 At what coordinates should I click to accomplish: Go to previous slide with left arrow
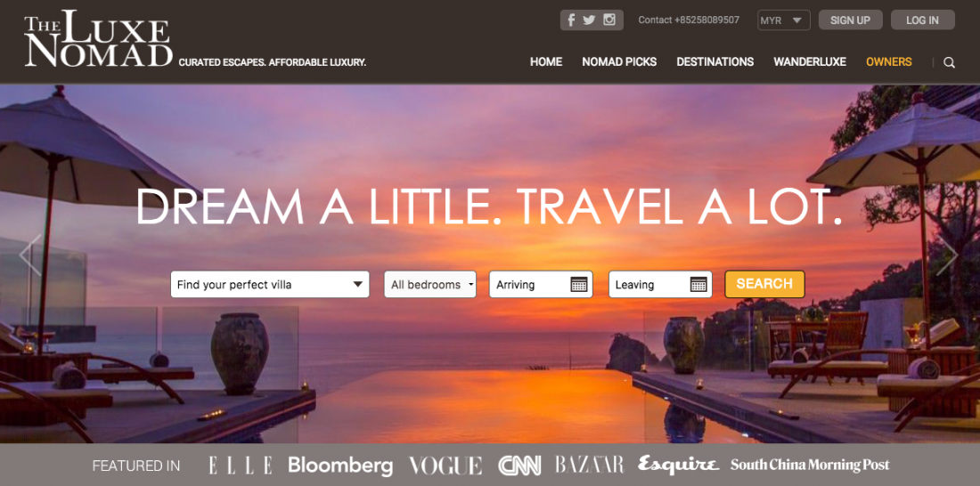(30, 255)
